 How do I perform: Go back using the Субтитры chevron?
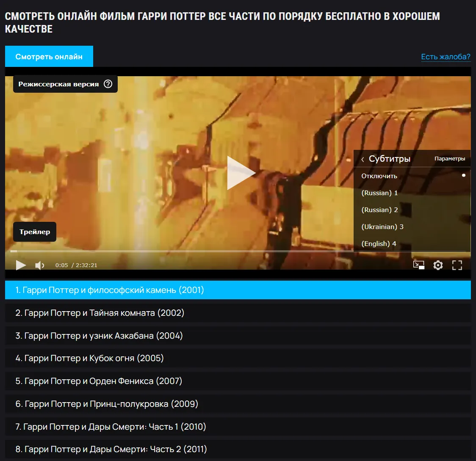[363, 159]
